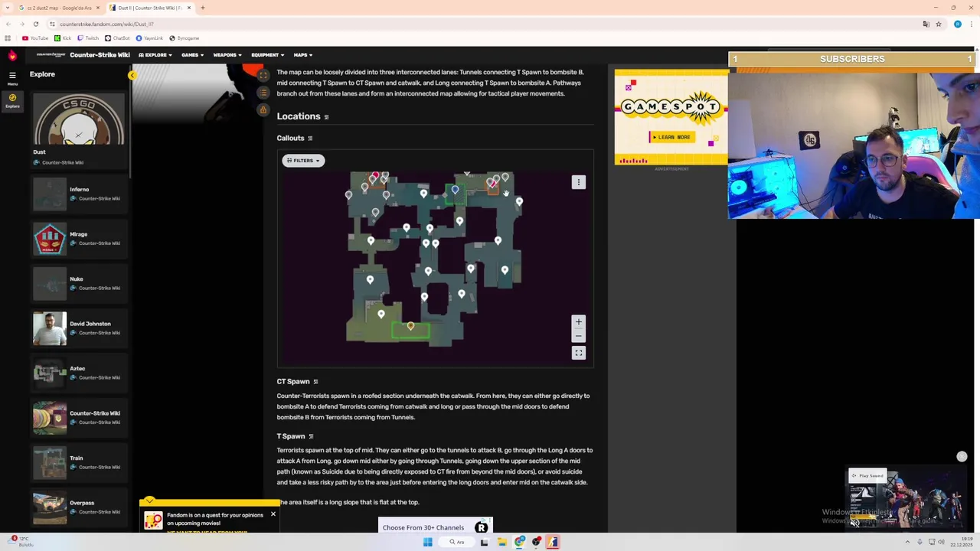
Task: Open the Nuke article in sidebar
Action: coord(78,283)
